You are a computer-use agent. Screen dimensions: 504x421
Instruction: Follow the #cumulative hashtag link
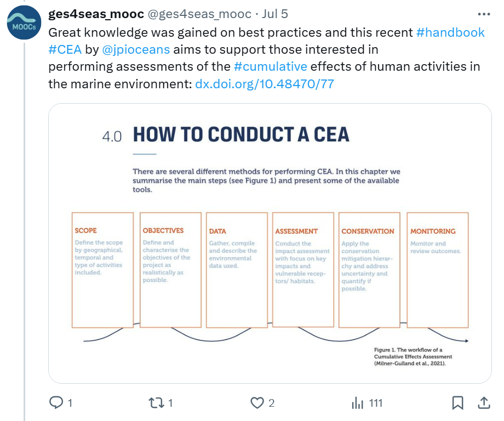click(x=270, y=67)
